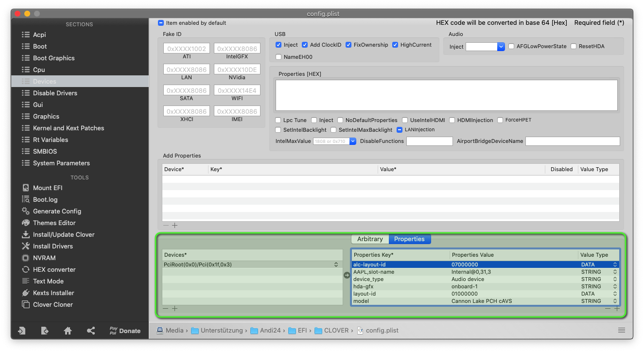
Task: Expand the IntelMaxValue combo box
Action: (x=353, y=141)
